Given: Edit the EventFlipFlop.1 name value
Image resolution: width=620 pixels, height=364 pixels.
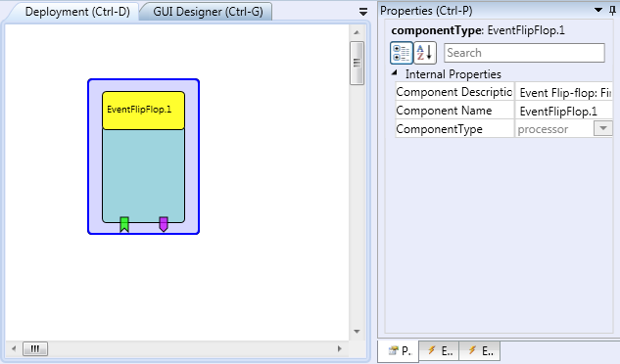Looking at the screenshot, I should (x=564, y=111).
